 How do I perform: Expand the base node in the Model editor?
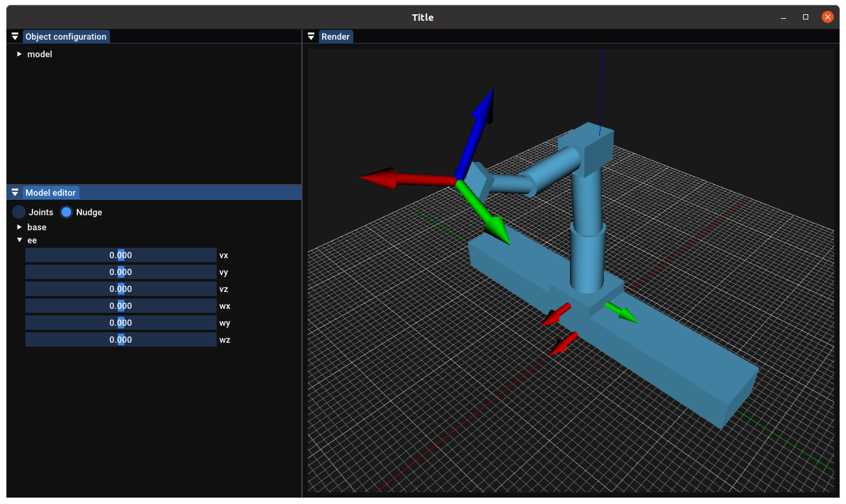[18, 226]
